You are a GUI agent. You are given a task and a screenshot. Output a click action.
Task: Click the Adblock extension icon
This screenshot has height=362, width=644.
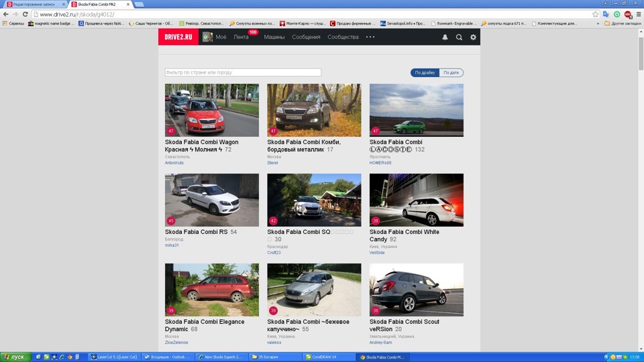pos(628,14)
